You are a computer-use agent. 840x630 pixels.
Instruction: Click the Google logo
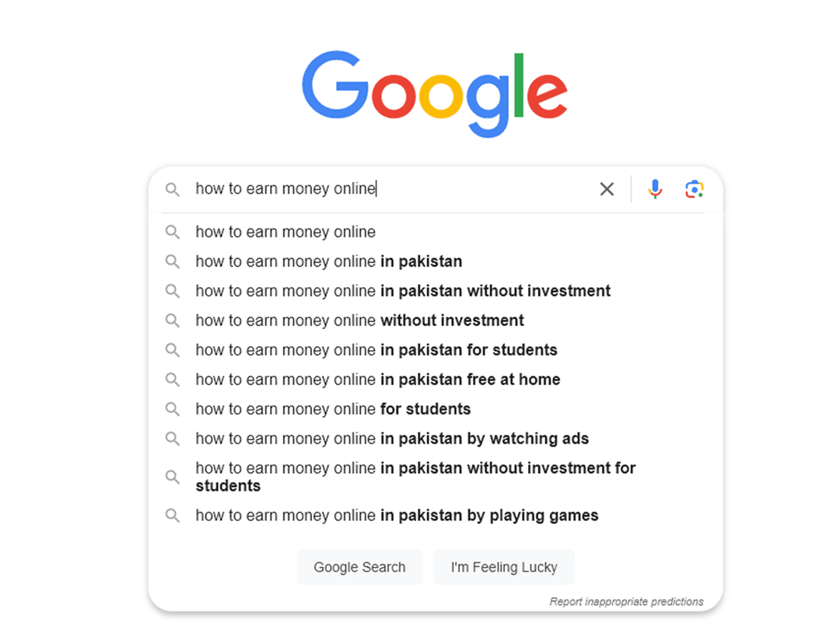point(434,89)
